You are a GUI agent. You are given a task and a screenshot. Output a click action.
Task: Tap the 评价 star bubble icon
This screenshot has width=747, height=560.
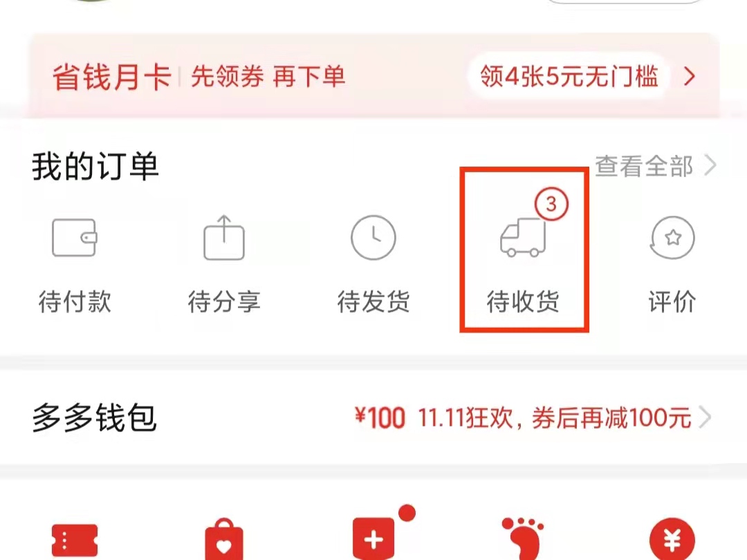click(x=672, y=238)
